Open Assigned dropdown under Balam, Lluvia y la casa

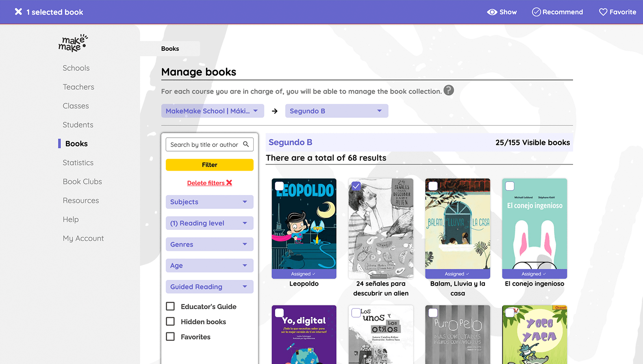pyautogui.click(x=457, y=274)
